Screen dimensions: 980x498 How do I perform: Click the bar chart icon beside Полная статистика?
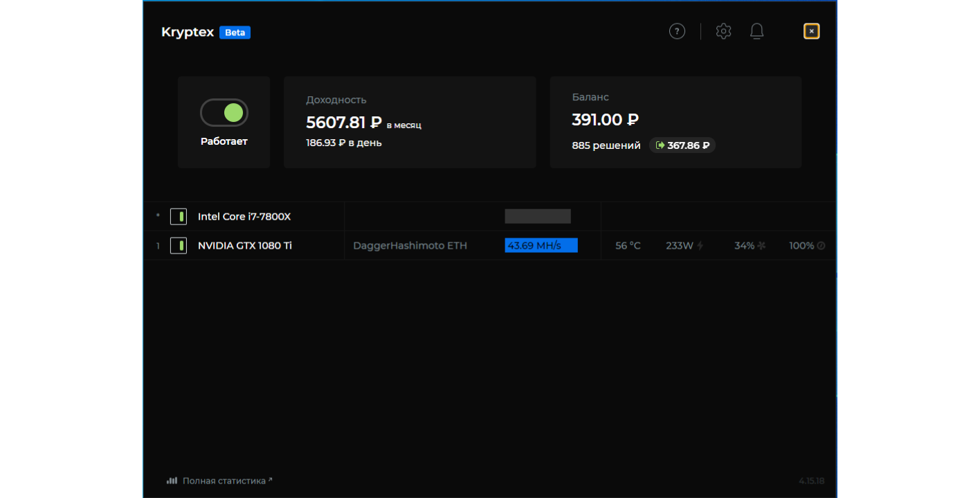coord(172,481)
